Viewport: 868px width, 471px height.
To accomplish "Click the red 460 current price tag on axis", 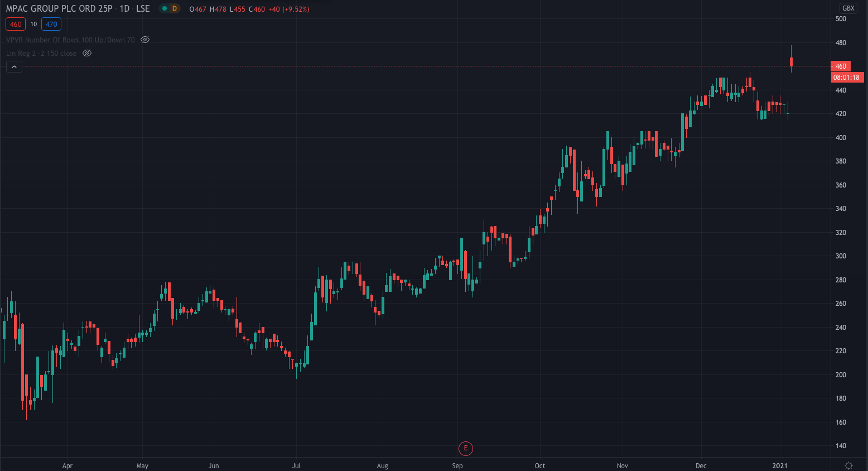I will coord(841,66).
